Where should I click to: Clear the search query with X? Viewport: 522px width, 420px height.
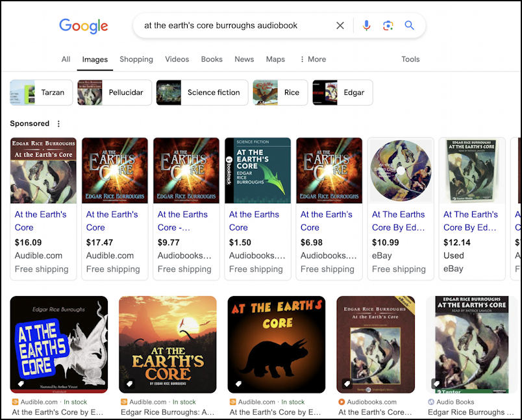pyautogui.click(x=340, y=25)
